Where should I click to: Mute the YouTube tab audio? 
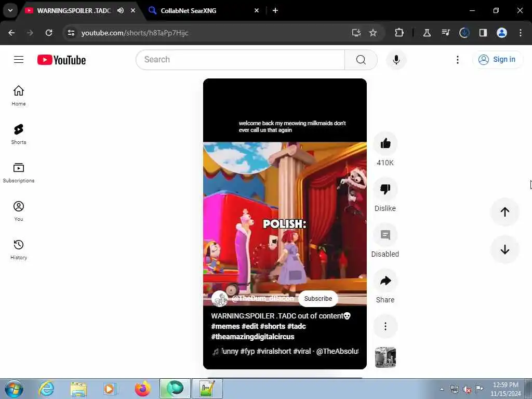tap(121, 10)
